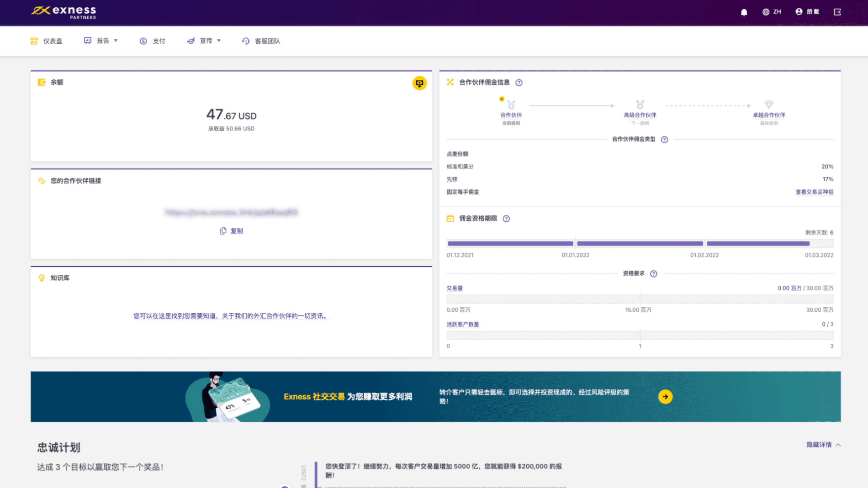Go to the 支付 payments page

pyautogui.click(x=153, y=41)
